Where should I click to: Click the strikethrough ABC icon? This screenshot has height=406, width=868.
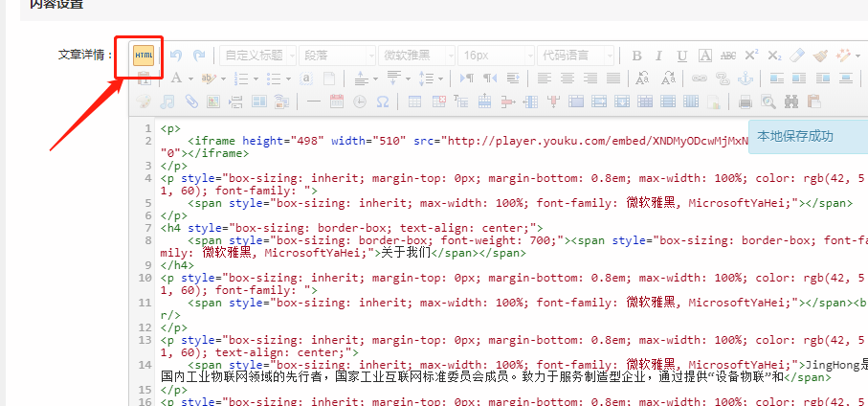click(728, 56)
